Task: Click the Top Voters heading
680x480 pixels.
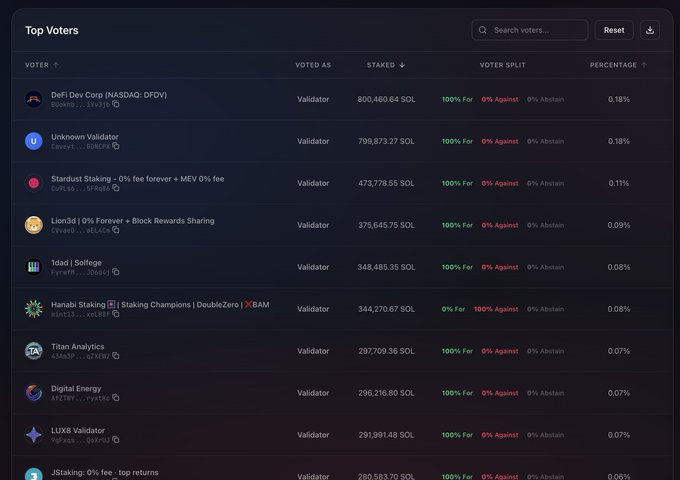Action: tap(52, 30)
